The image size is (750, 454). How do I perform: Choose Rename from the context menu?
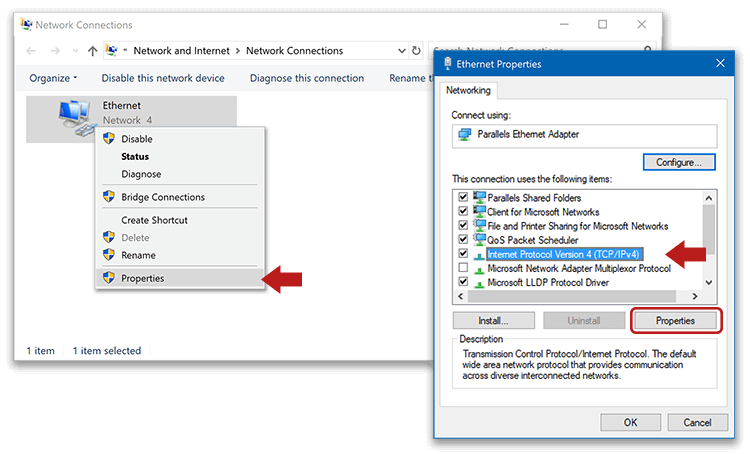click(x=180, y=255)
